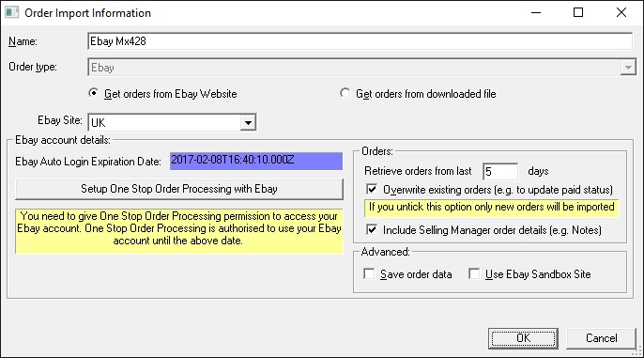Confirm with the OK button
This screenshot has height=358, width=644.
point(523,338)
